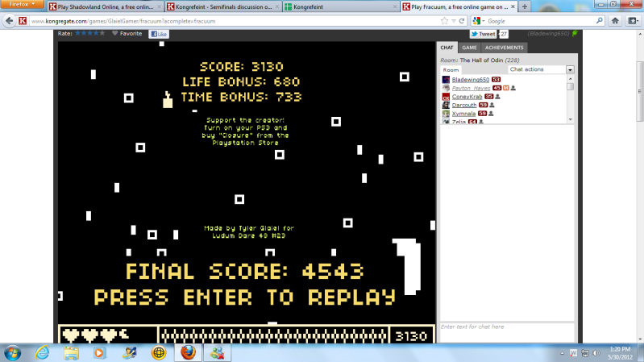The image size is (644, 362).
Task: Click the search magnifier icon in Google box
Action: 599,20
